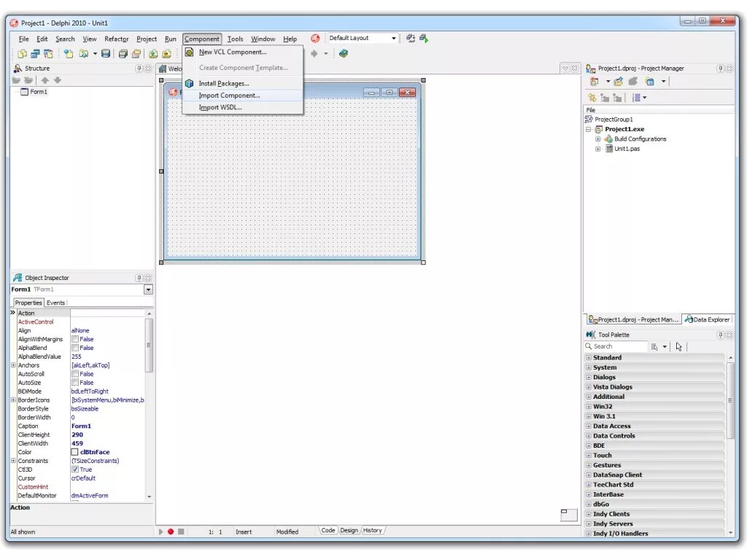Viewport: 747px width, 560px height.
Task: Choose Import Component menu item
Action: click(242, 96)
